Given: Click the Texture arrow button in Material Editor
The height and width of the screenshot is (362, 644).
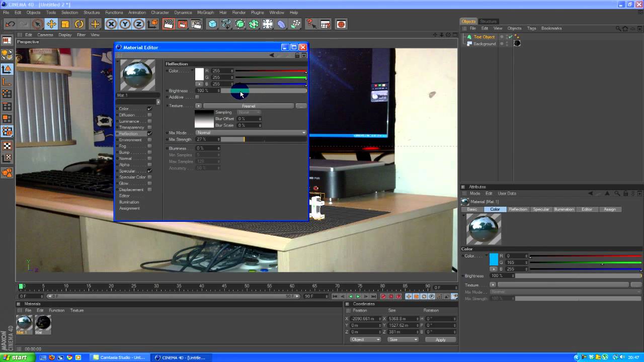Looking at the screenshot, I should (x=198, y=106).
